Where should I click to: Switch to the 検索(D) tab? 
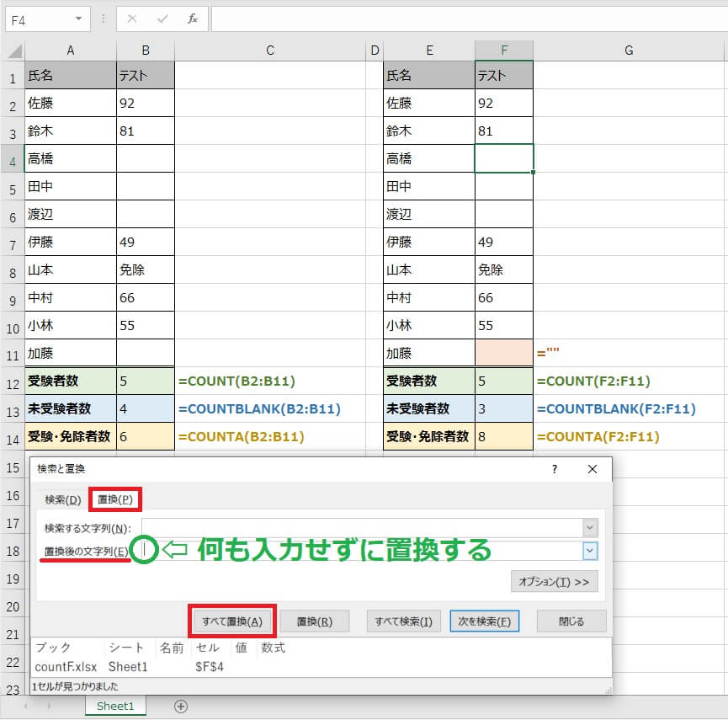(62, 499)
